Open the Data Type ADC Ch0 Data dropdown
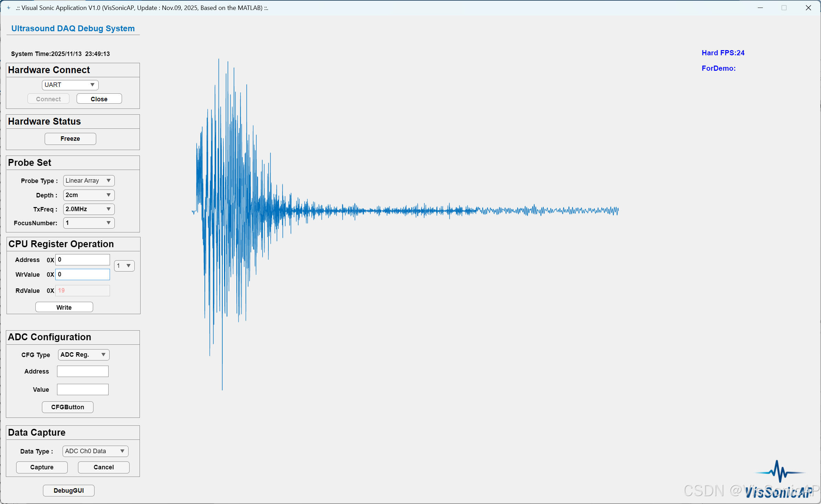821x504 pixels. 95,451
